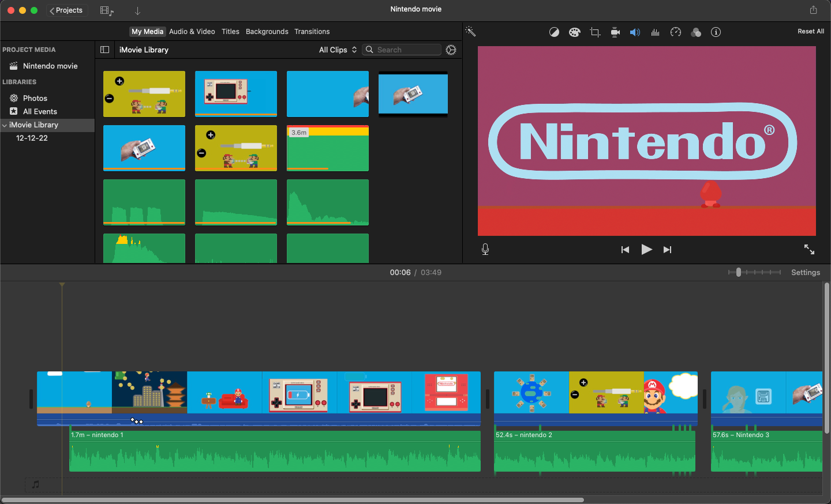Click the red DS console timeline clip
This screenshot has width=831, height=504.
pyautogui.click(x=447, y=392)
